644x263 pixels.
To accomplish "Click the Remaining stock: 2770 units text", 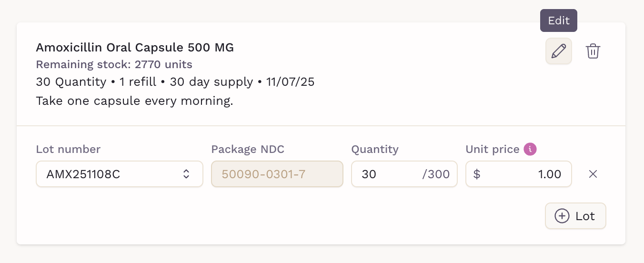I will [x=114, y=64].
